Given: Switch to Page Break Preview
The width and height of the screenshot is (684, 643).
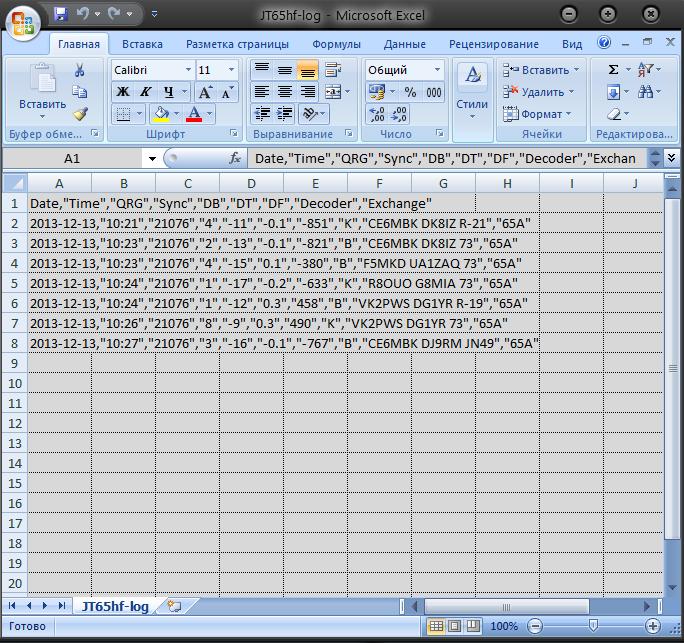Looking at the screenshot, I should coord(473,626).
